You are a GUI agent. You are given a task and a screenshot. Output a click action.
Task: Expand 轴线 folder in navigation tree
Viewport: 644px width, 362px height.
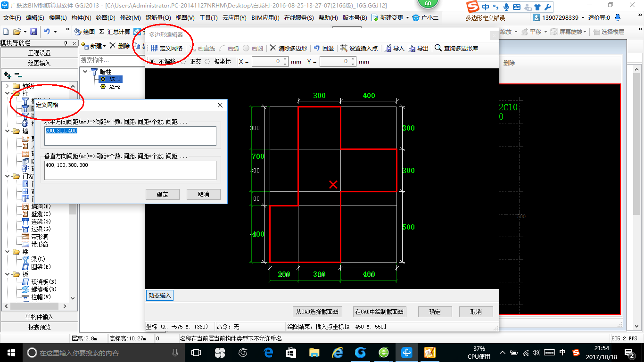pos(7,86)
